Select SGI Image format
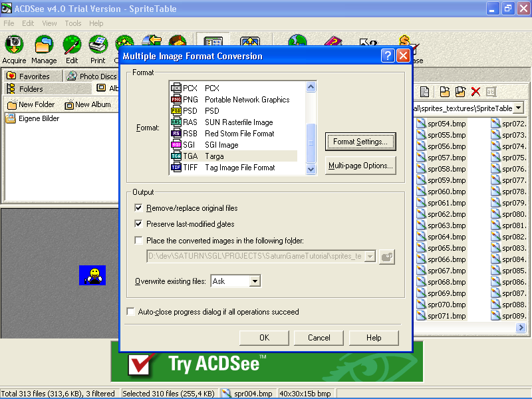The width and height of the screenshot is (532, 399). click(x=233, y=145)
